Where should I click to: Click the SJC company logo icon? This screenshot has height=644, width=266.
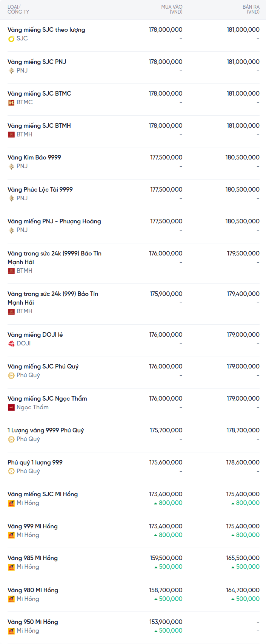(11, 39)
